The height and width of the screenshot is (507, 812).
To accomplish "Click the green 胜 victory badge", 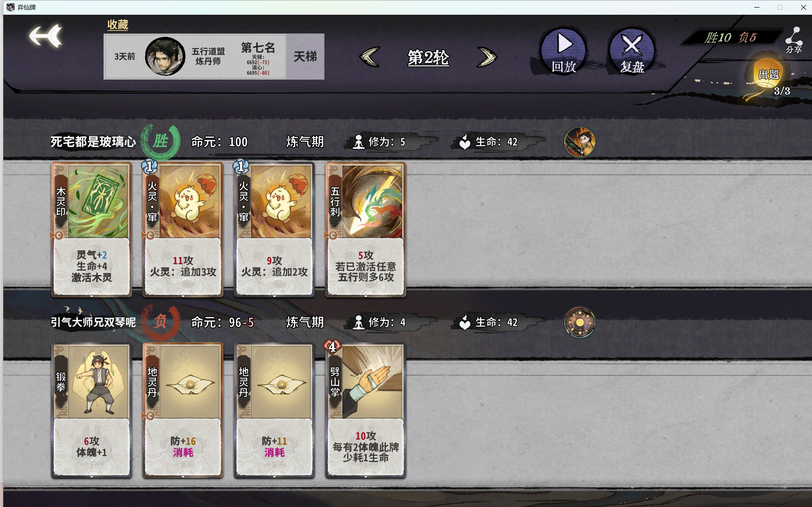I will click(x=160, y=141).
